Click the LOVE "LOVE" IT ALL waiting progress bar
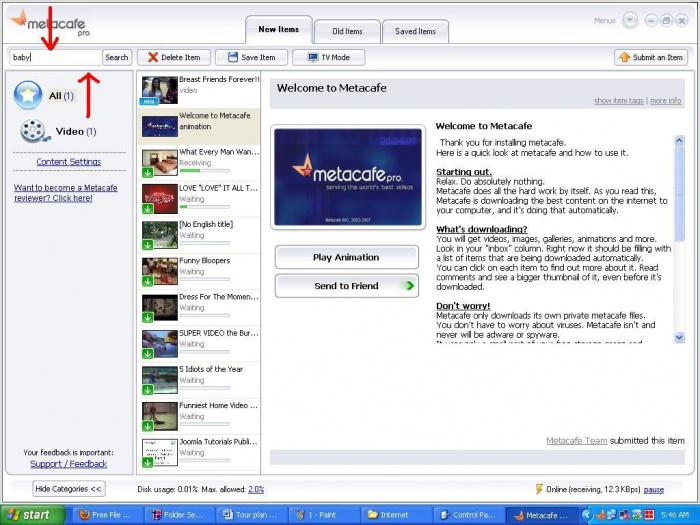The height and width of the screenshot is (525, 700). 204,207
